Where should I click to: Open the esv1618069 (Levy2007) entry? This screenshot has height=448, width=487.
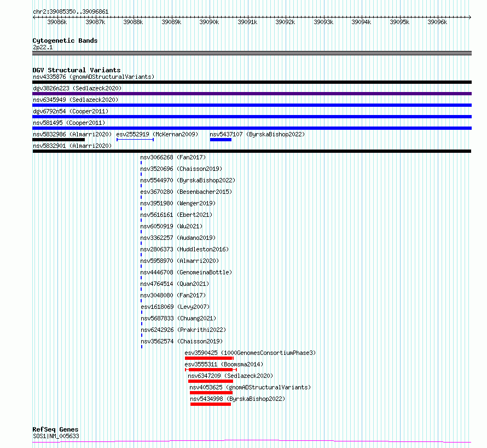tap(175, 307)
